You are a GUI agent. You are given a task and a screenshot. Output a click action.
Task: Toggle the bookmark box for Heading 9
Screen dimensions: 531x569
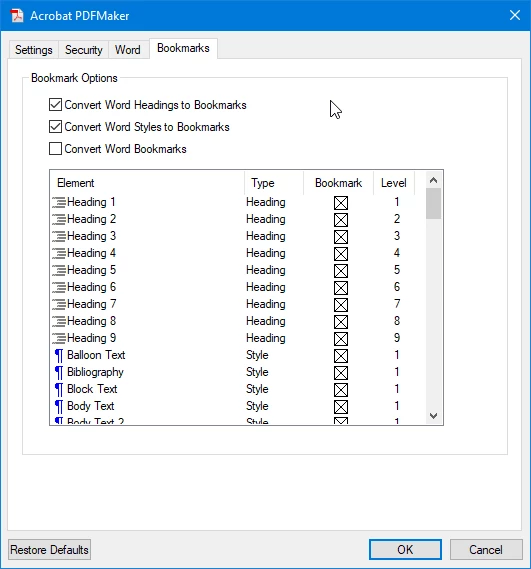coord(341,339)
